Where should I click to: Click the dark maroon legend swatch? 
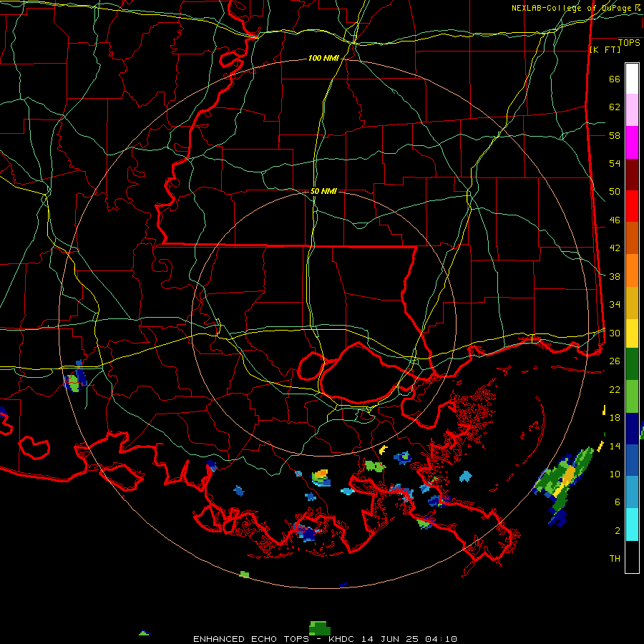[632, 175]
